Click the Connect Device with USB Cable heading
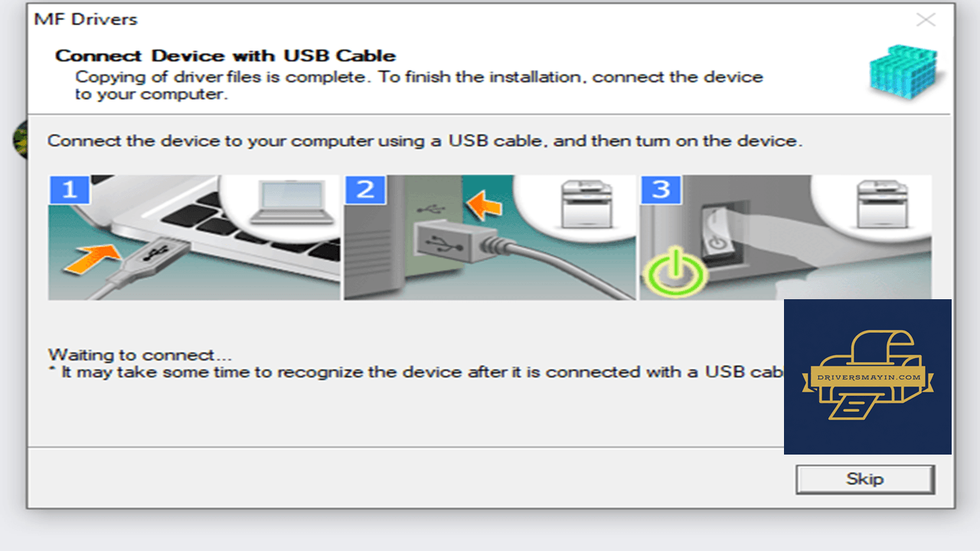Screen dimensions: 980x551 click(x=225, y=56)
